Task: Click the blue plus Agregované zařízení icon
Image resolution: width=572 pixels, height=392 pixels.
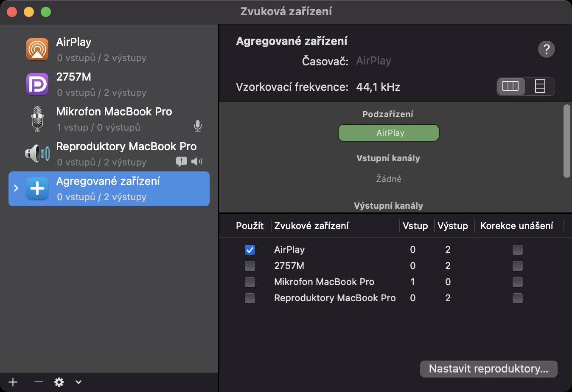Action: pyautogui.click(x=37, y=188)
